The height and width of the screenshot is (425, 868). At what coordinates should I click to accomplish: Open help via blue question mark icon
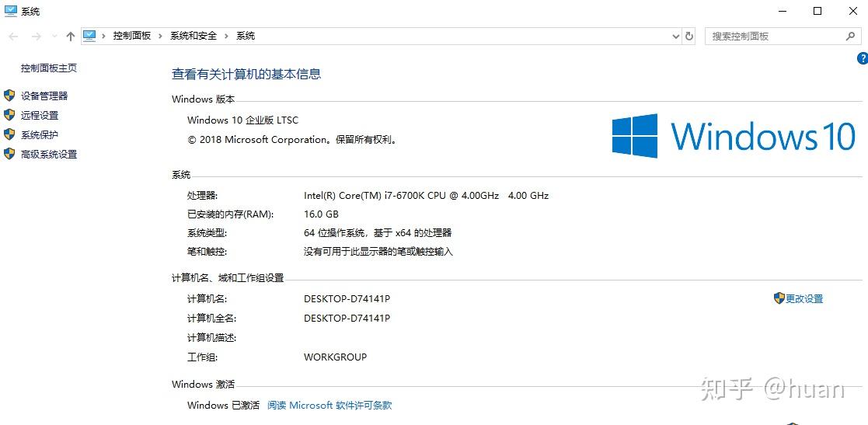[x=862, y=58]
